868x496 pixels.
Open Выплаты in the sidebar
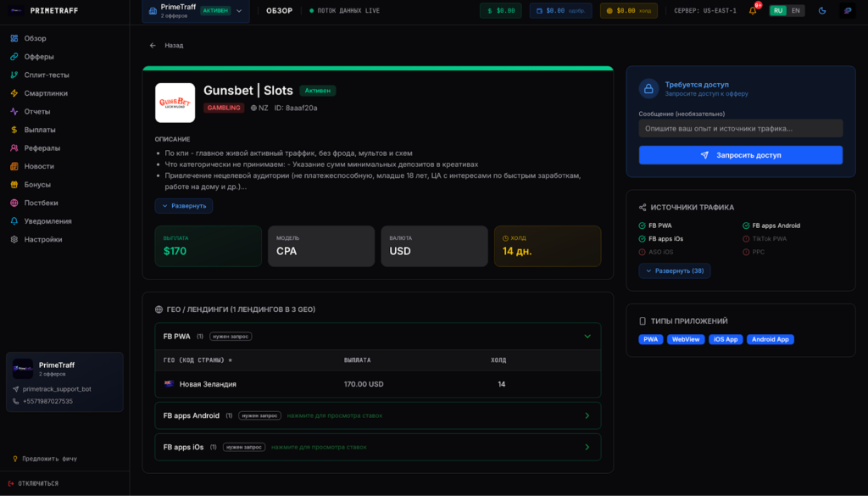coord(40,130)
